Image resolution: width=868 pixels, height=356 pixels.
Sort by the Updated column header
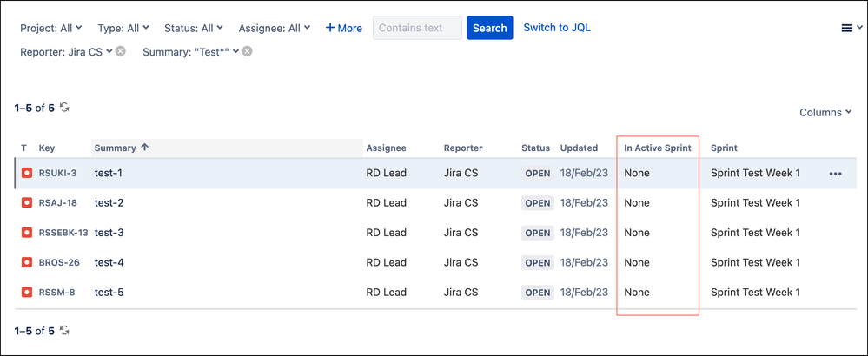point(579,148)
